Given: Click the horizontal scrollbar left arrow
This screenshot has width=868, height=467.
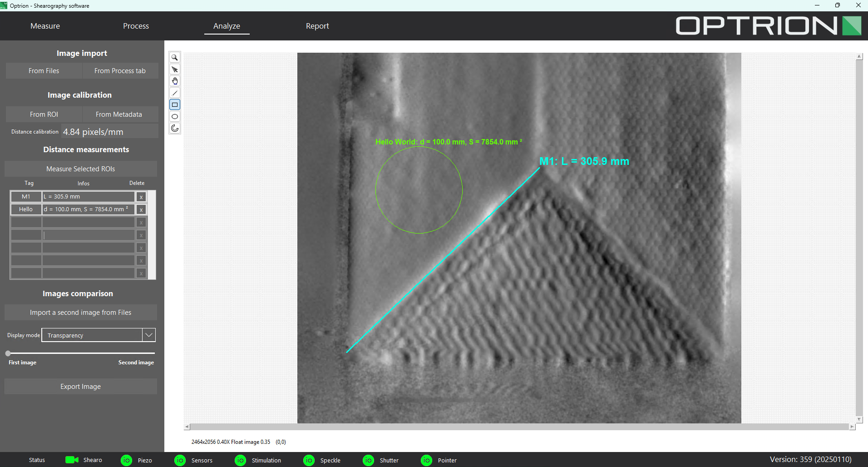Looking at the screenshot, I should point(187,427).
